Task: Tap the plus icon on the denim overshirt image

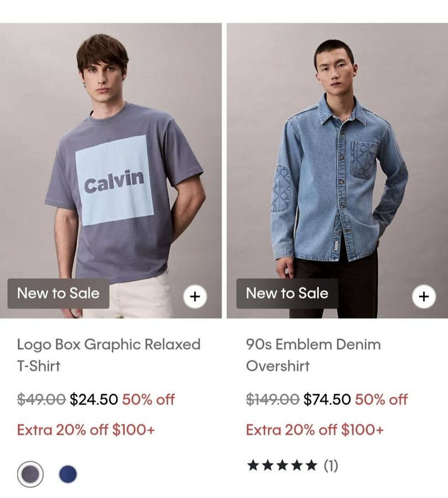Action: click(x=424, y=297)
